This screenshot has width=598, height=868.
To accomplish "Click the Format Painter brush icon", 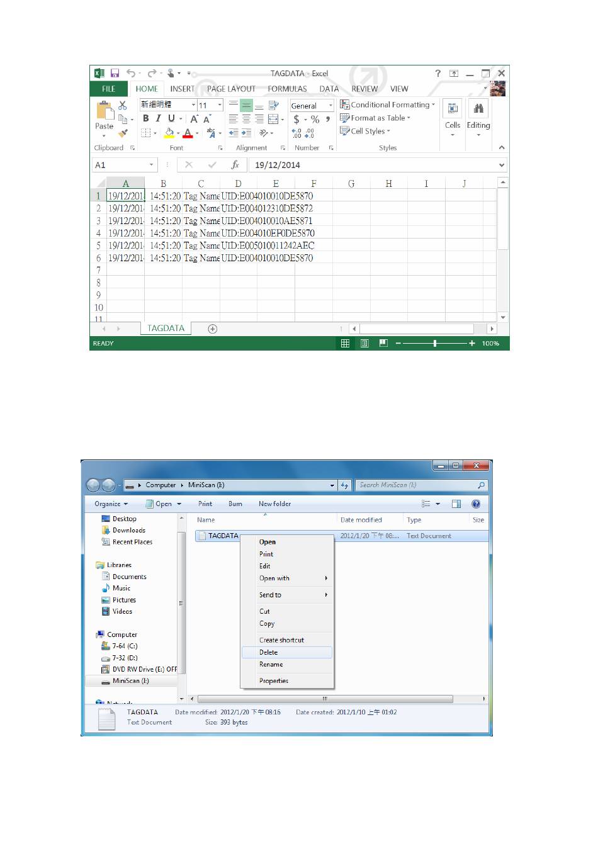I will click(123, 133).
